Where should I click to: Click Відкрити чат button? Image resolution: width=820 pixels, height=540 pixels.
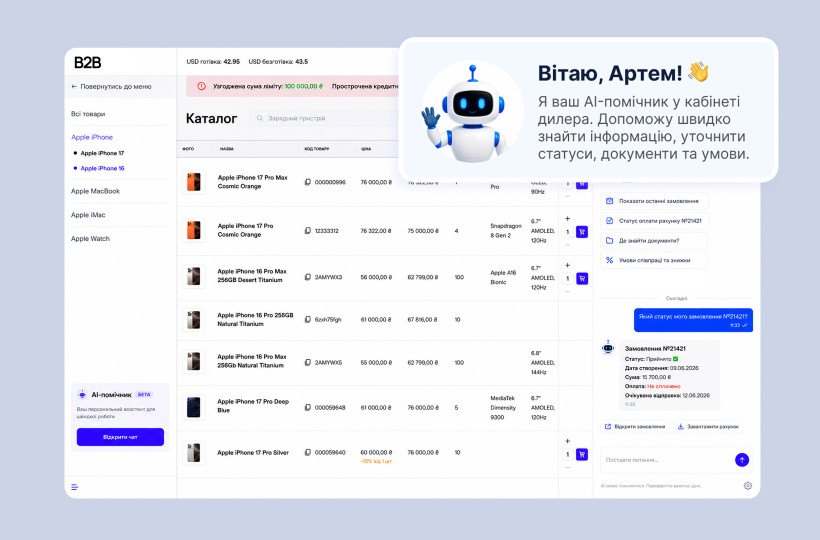click(x=120, y=437)
